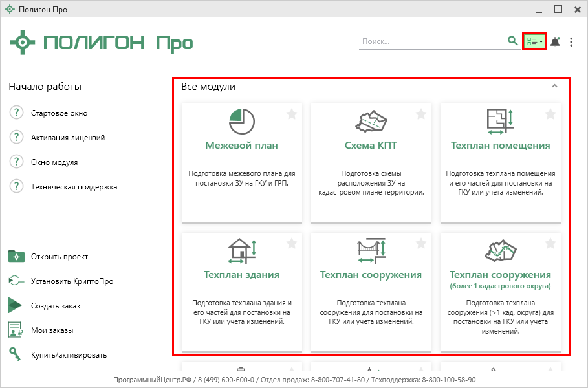The height and width of the screenshot is (388, 588).
Task: Open Мои заказы from the sidebar
Action: coord(52,330)
